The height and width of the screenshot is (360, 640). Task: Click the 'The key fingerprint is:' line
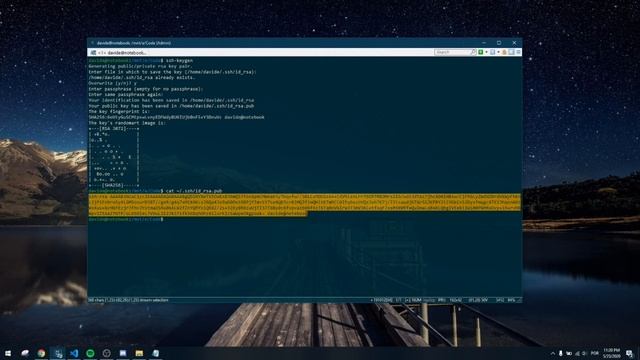point(119,111)
